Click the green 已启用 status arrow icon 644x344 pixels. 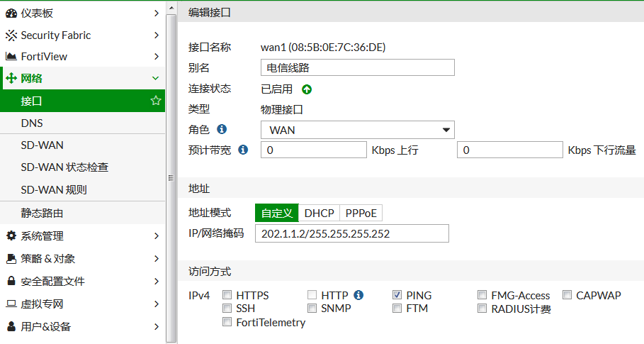[x=307, y=89]
